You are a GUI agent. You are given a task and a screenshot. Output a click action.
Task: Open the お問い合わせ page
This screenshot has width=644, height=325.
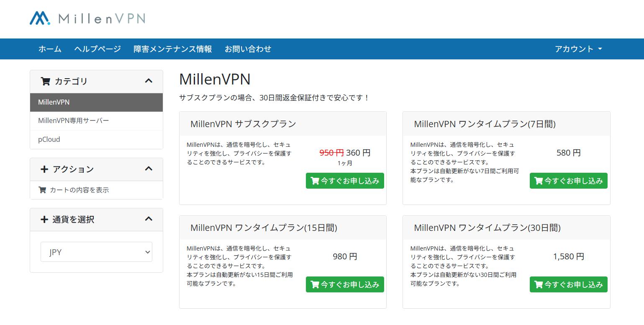click(x=248, y=49)
